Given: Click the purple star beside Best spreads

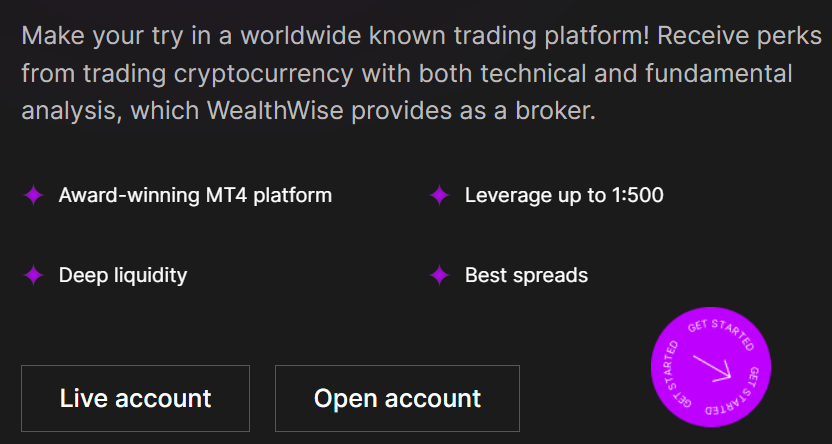Looking at the screenshot, I should [439, 275].
